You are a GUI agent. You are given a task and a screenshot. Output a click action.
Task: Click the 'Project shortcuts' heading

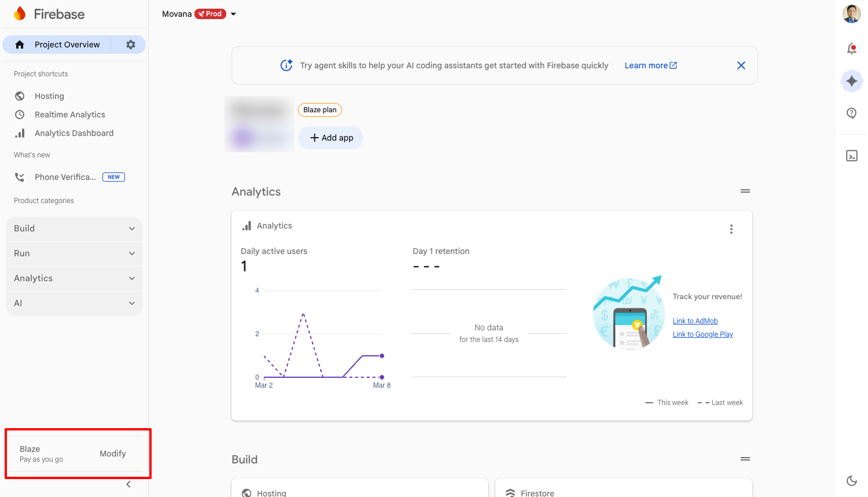(x=41, y=74)
